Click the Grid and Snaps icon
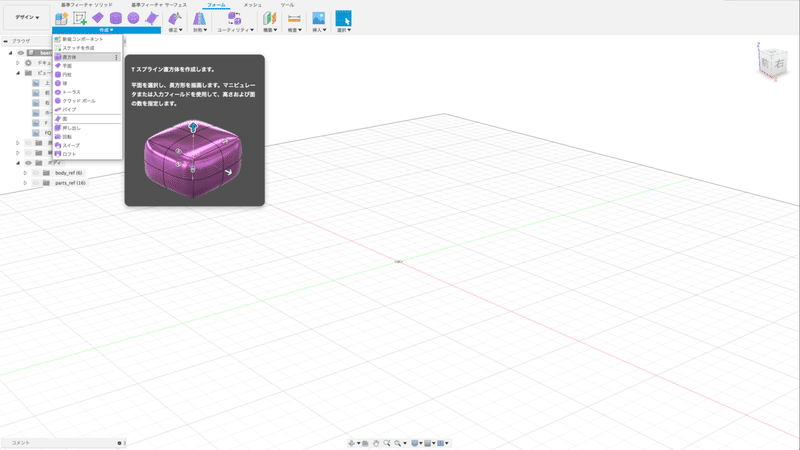Screen dimensions: 800x450 pyautogui.click(x=428, y=443)
